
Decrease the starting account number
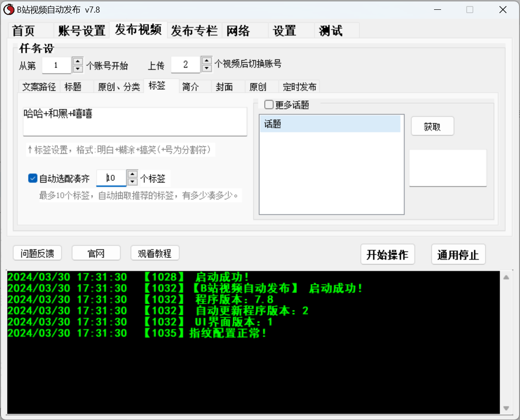point(78,69)
